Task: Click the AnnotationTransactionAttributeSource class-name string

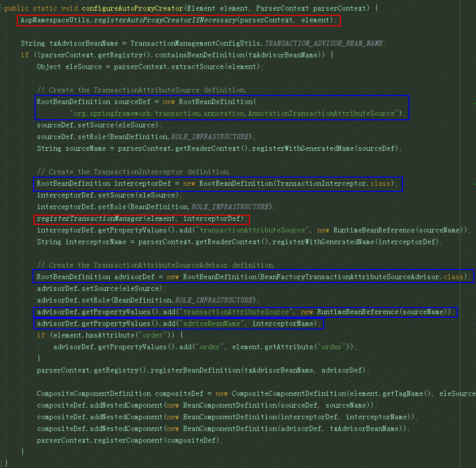Action: tap(234, 113)
